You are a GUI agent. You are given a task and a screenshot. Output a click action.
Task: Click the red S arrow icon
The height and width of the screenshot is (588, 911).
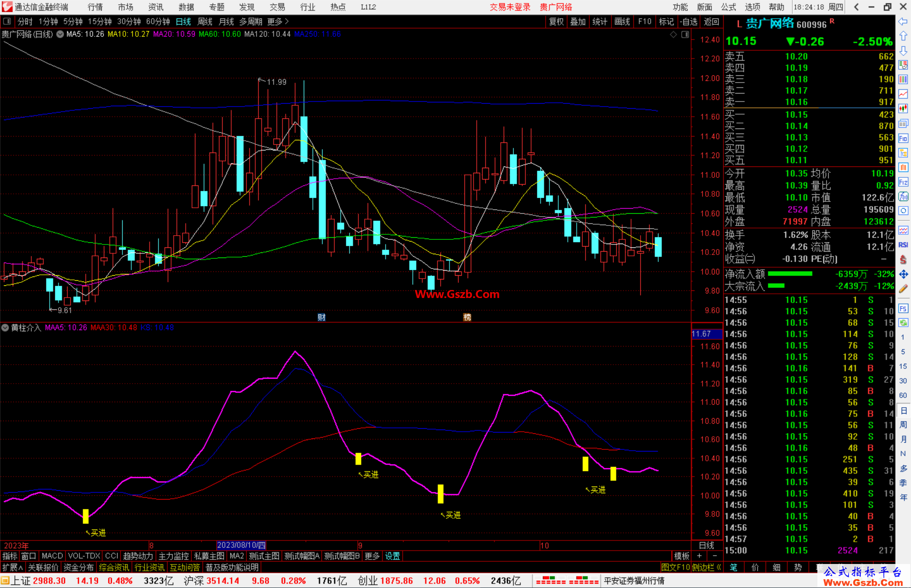[903, 260]
